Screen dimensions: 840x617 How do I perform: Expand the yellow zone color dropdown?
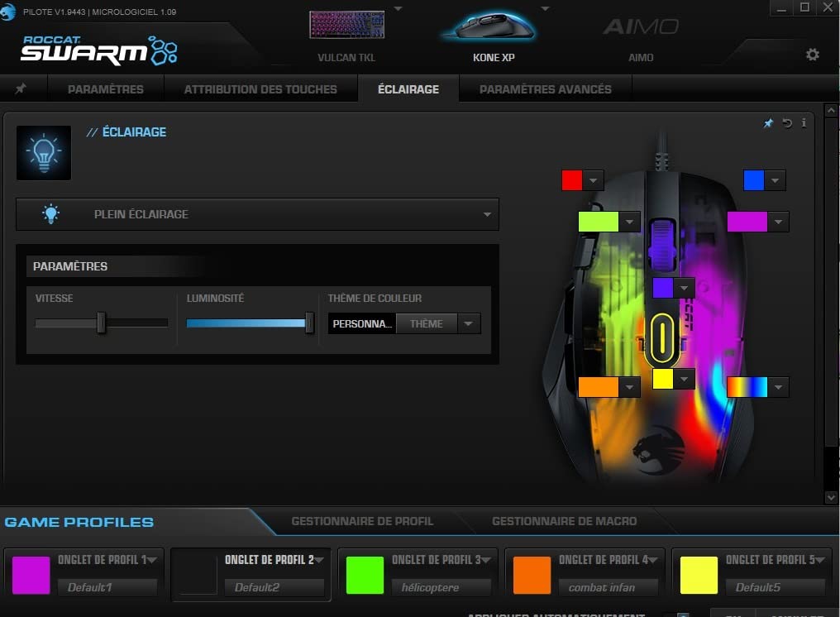[684, 379]
